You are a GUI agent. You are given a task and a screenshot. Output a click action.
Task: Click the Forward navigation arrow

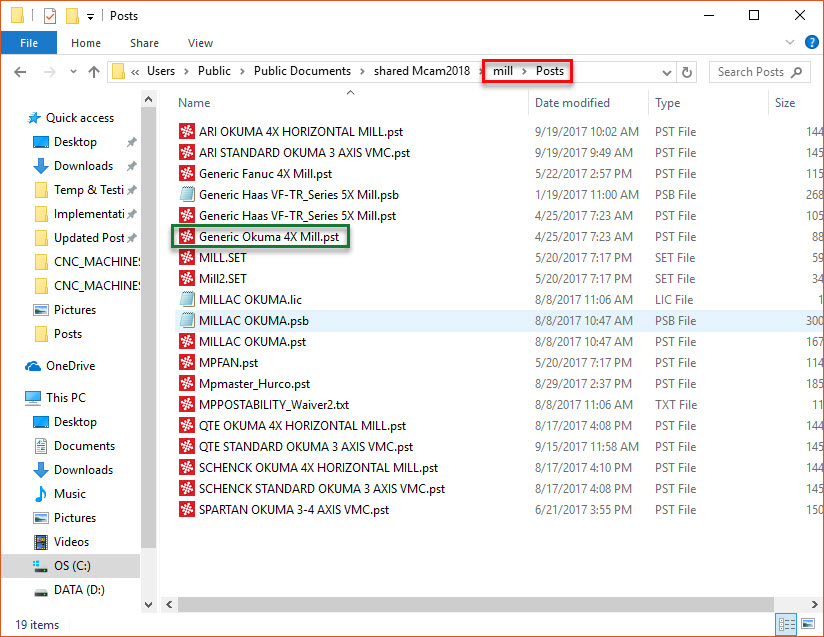pos(49,72)
